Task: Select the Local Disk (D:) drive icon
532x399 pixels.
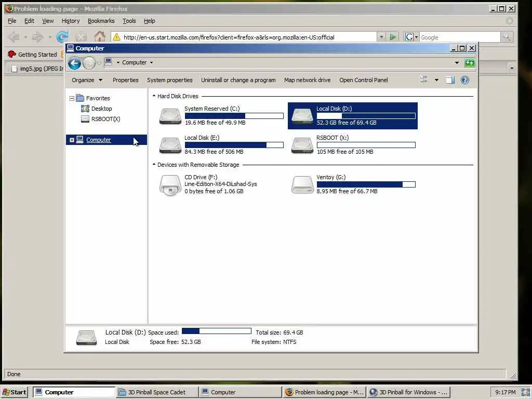Action: click(x=302, y=116)
